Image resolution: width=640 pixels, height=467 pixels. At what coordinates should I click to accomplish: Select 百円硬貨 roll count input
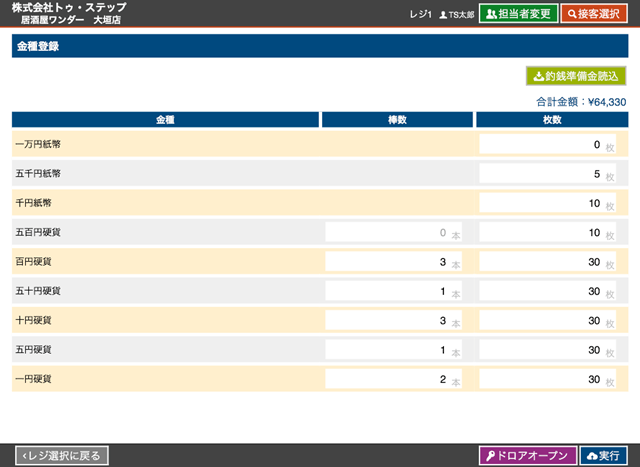click(385, 262)
